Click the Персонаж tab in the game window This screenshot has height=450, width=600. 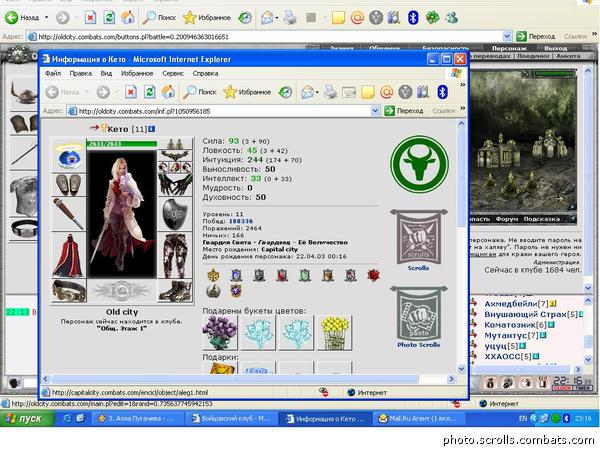tap(509, 48)
